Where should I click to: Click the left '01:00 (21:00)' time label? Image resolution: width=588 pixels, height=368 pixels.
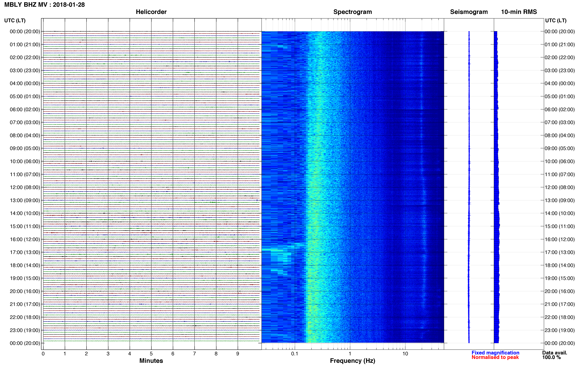[x=25, y=45]
